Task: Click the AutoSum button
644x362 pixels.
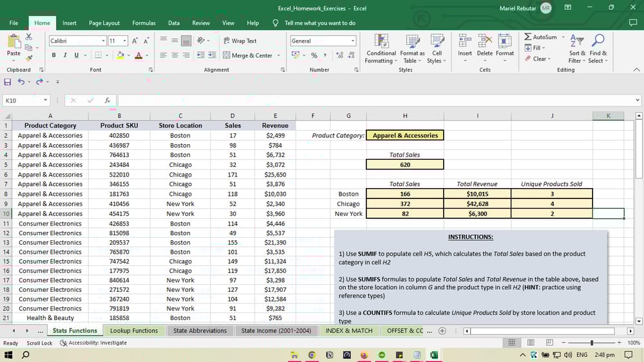Action: 540,37
